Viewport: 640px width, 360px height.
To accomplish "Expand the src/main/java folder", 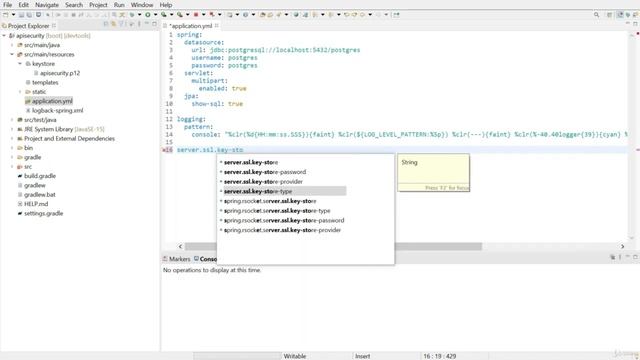I will [x=12, y=45].
